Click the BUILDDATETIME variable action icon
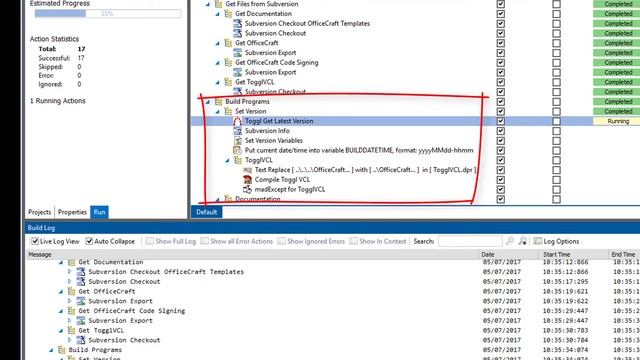 coord(237,150)
